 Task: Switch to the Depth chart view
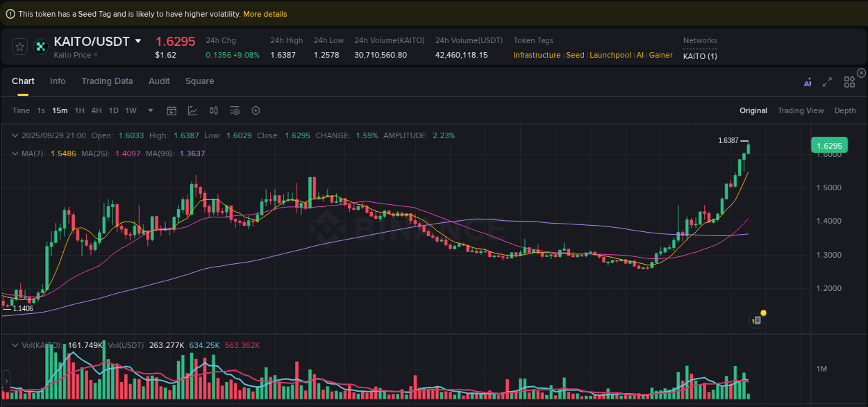coord(844,110)
